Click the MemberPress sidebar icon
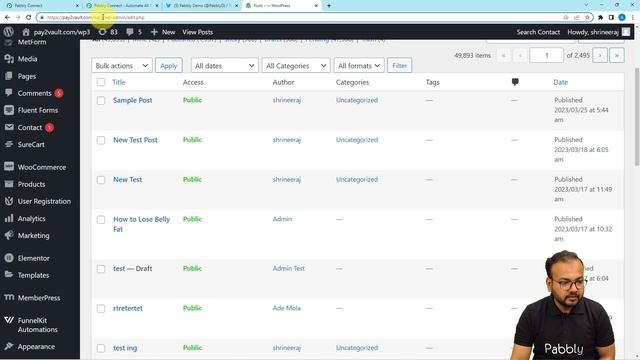 (x=9, y=298)
